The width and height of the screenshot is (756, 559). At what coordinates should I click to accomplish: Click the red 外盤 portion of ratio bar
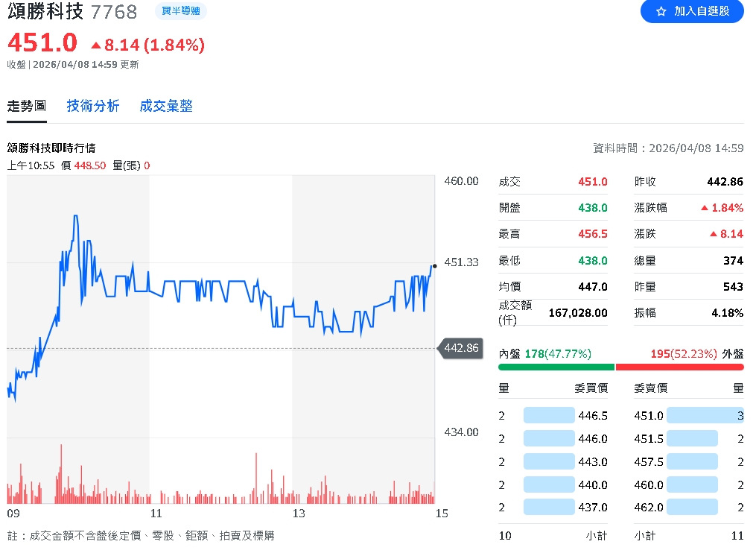coord(680,367)
